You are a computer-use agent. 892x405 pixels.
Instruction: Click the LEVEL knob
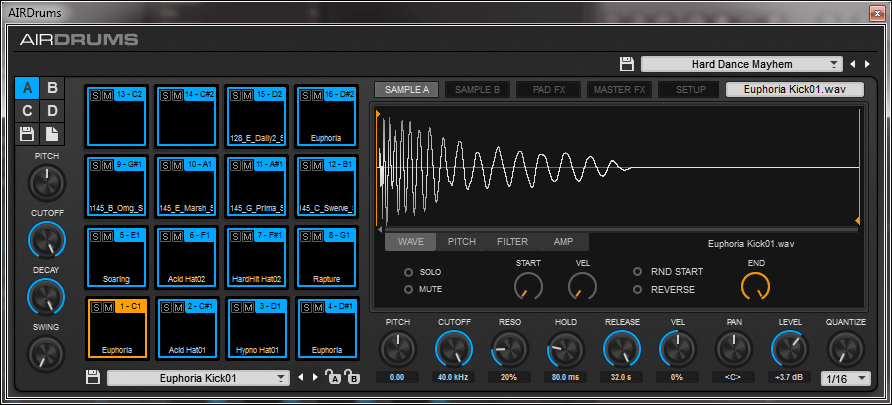point(790,349)
